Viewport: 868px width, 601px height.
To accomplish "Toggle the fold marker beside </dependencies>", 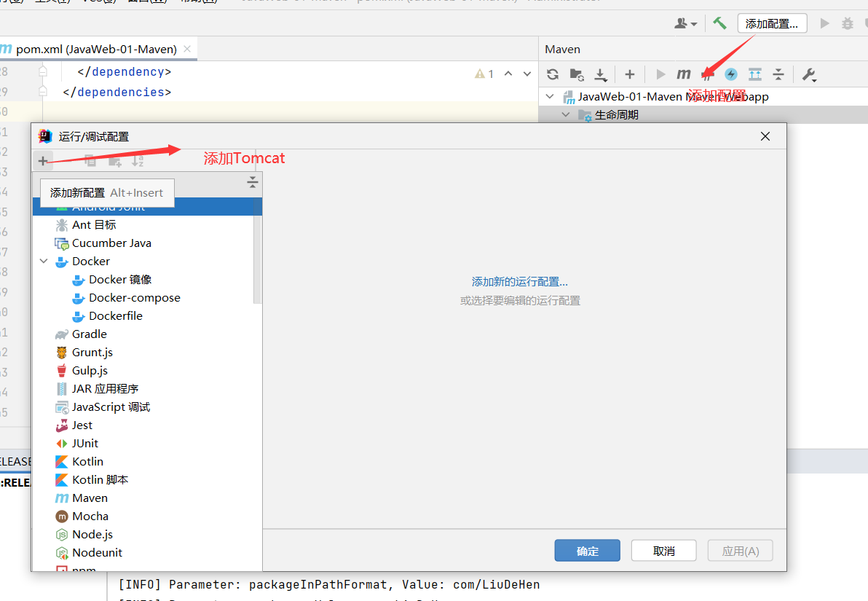I will [x=43, y=91].
